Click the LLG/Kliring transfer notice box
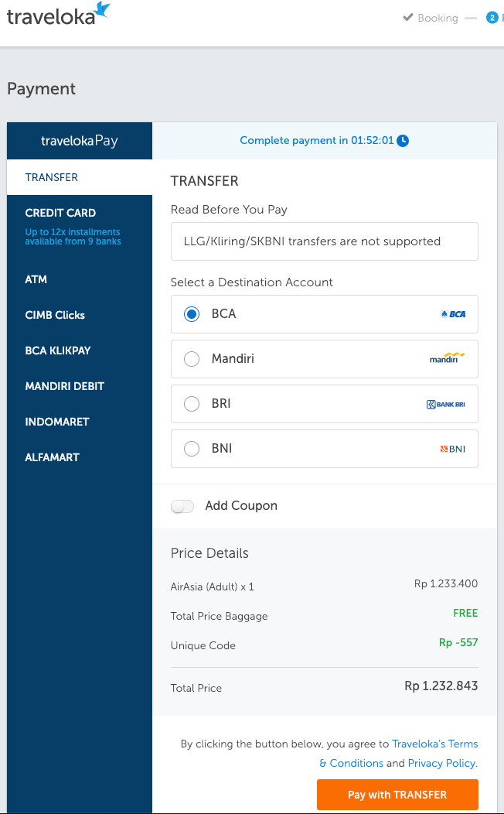The image size is (504, 814). coord(324,241)
